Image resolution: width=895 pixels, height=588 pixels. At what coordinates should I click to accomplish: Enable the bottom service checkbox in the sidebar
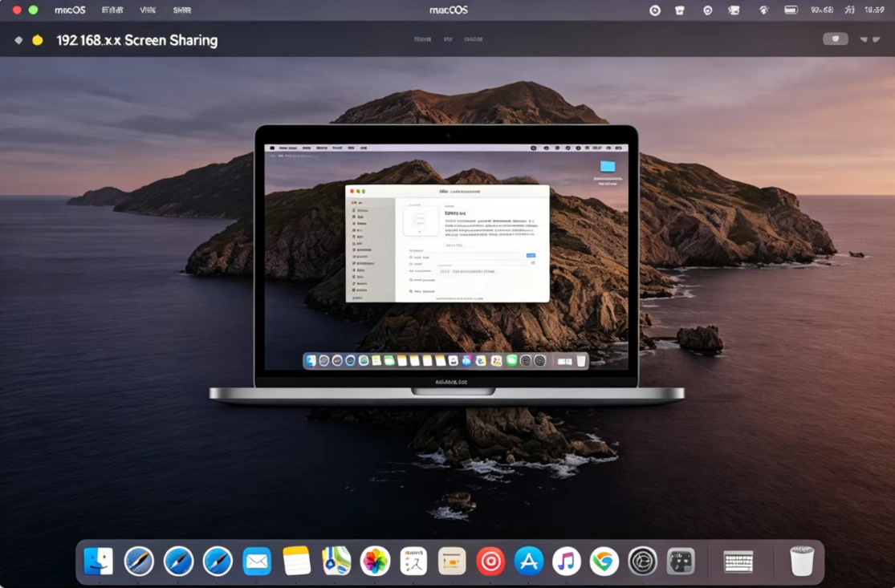pos(353,290)
